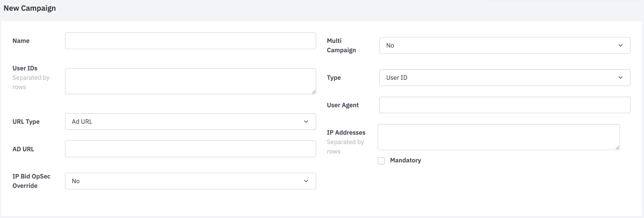
Task: Click the User IDs text area
Action: [x=190, y=81]
